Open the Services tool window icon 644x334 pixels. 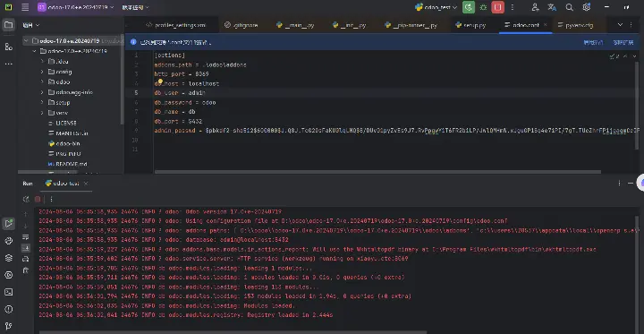(8, 275)
